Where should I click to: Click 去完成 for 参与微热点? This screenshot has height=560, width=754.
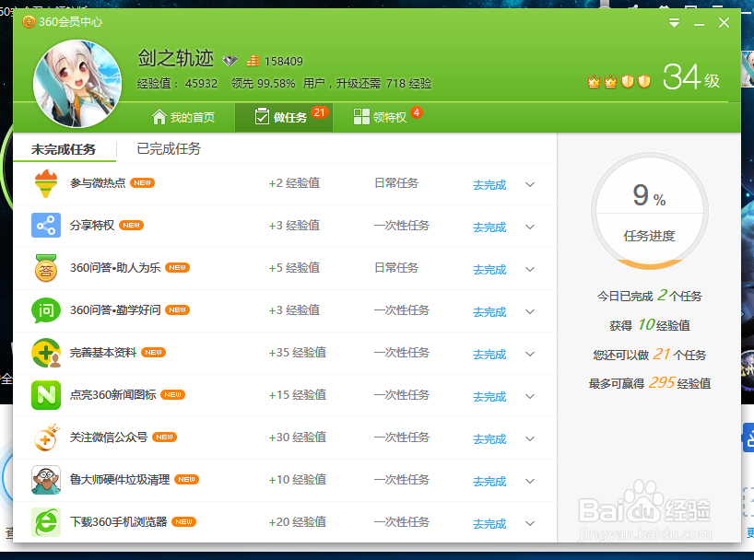(489, 184)
